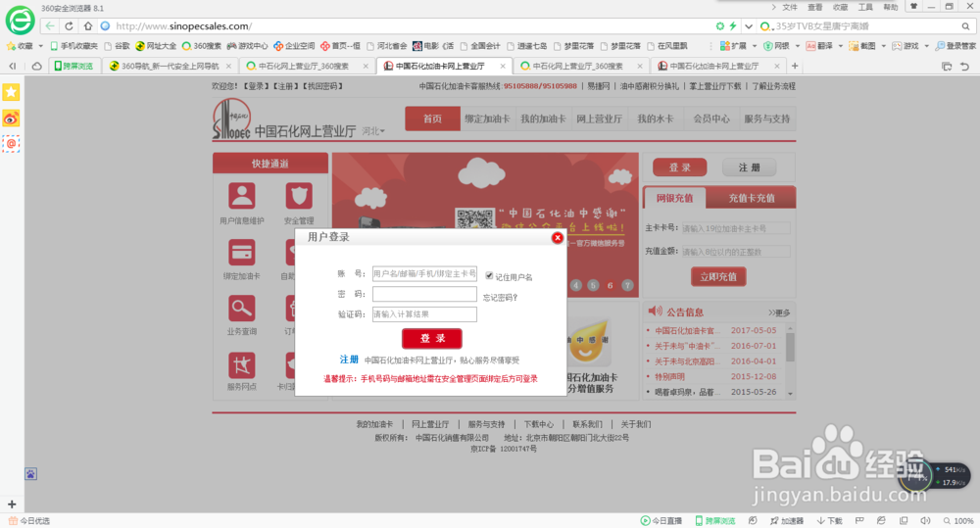Click the Baidu paw icon in sidebar
The height and width of the screenshot is (528, 980).
30,474
